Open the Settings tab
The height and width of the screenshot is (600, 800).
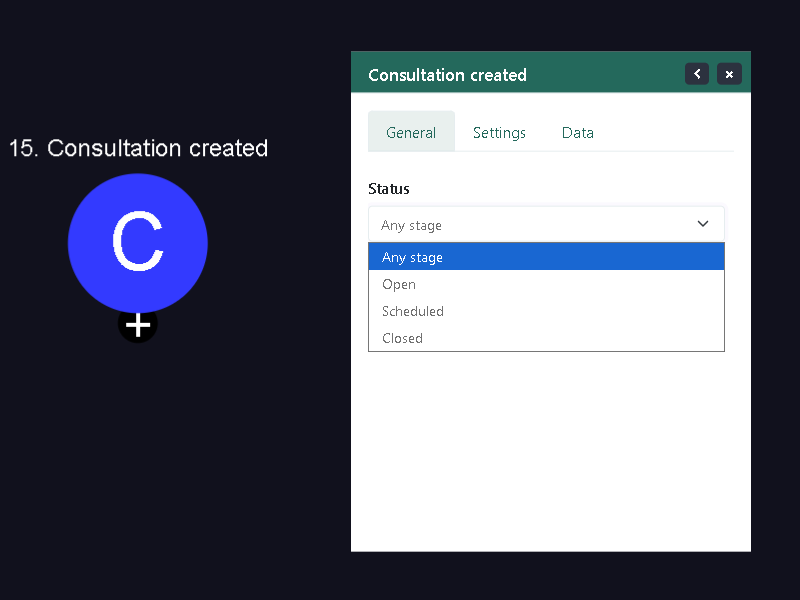coord(499,132)
